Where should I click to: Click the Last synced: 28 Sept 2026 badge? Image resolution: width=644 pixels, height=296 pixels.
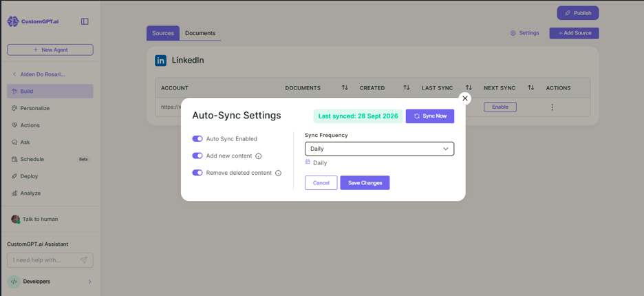pos(358,116)
